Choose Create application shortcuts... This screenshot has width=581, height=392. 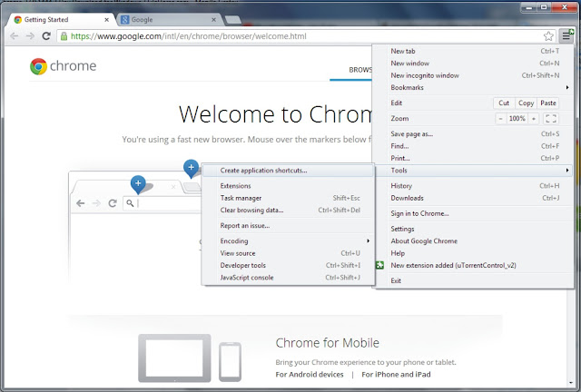point(289,171)
